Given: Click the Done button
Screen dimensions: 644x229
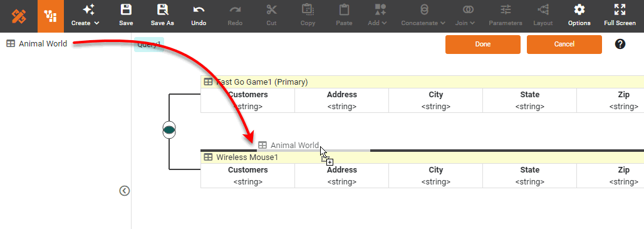Looking at the screenshot, I should tap(483, 45).
